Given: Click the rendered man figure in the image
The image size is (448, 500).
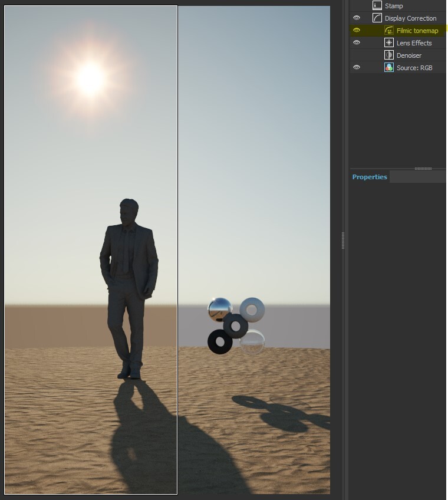Looking at the screenshot, I should click(129, 288).
